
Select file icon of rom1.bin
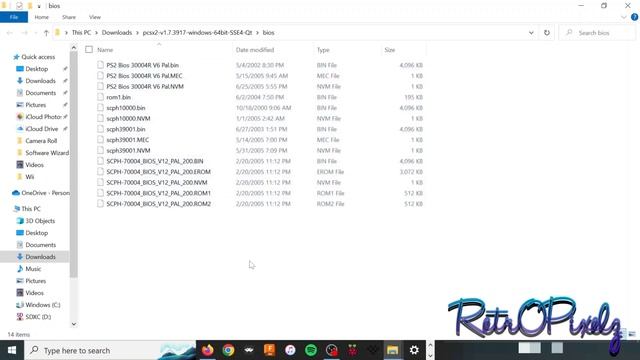tap(100, 97)
